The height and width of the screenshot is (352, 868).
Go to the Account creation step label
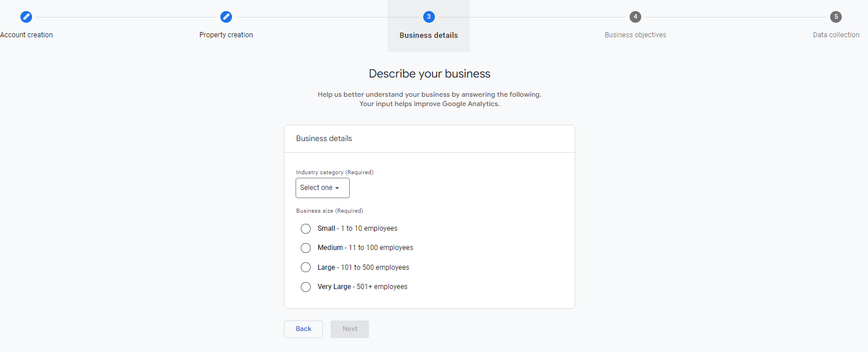[x=26, y=35]
